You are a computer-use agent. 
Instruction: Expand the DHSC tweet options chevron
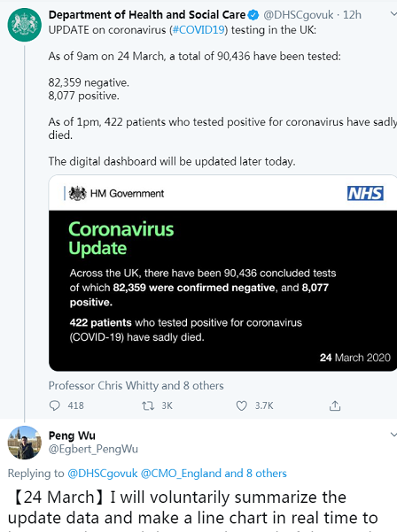pos(393,14)
